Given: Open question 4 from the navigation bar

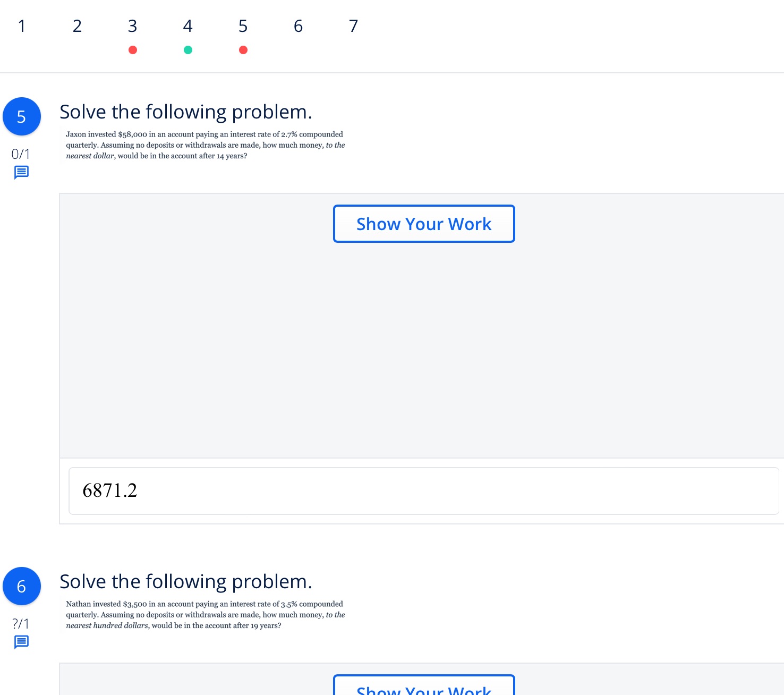Looking at the screenshot, I should coord(188,26).
